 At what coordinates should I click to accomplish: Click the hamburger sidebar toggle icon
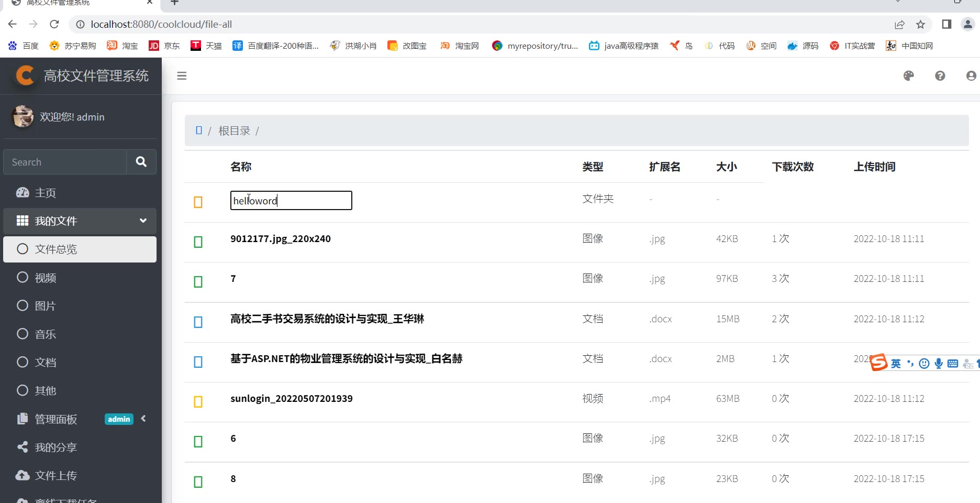(182, 76)
